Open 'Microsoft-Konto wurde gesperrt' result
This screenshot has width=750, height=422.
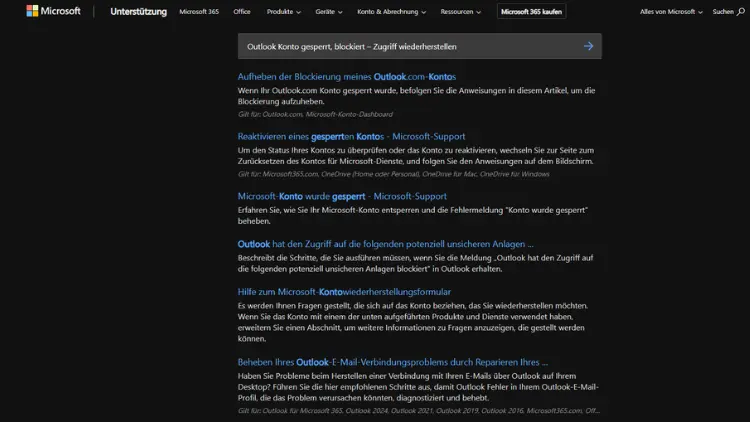(342, 196)
